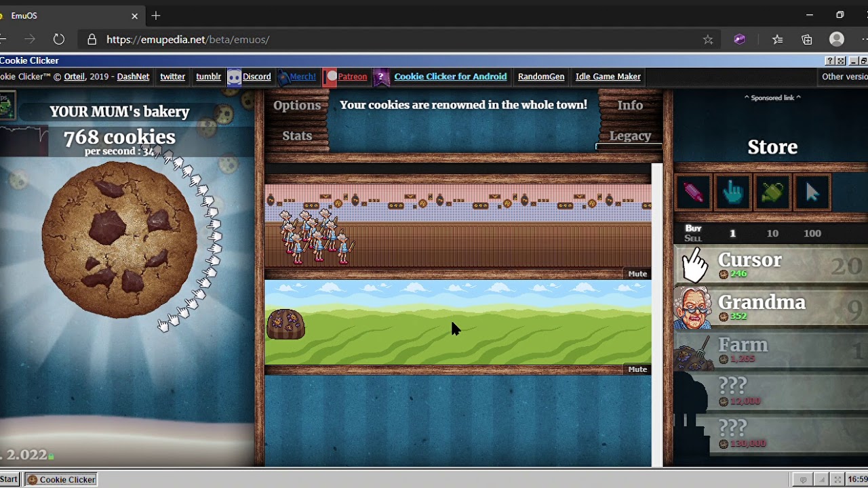Image resolution: width=868 pixels, height=488 pixels.
Task: Click the purple browser extension icon
Action: pyautogui.click(x=740, y=39)
